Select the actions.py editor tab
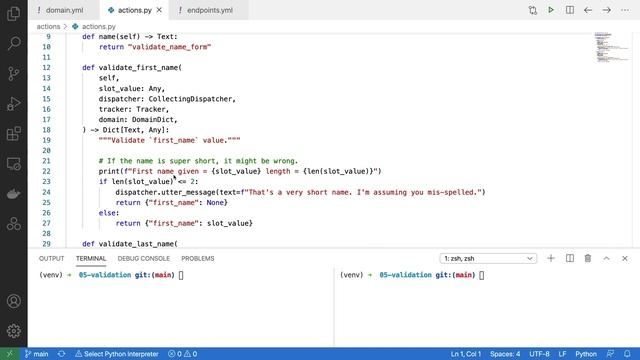Screen dimensions: 640x360 pyautogui.click(x=134, y=10)
